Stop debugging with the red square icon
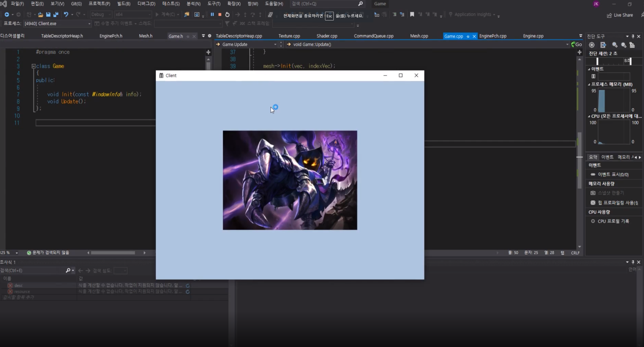Viewport: 644px width, 347px height. click(220, 15)
